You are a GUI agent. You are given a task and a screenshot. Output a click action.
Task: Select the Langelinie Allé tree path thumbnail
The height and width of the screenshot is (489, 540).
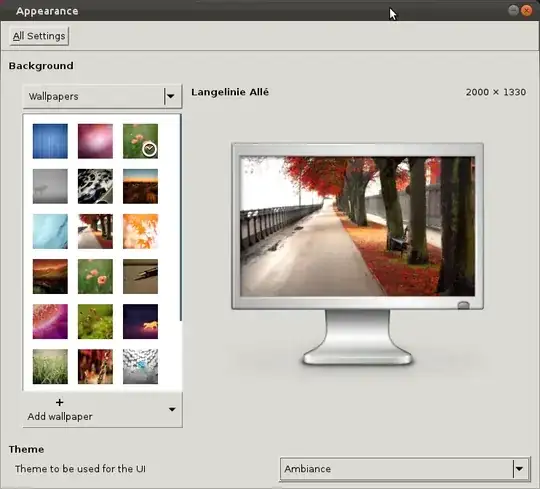point(95,231)
